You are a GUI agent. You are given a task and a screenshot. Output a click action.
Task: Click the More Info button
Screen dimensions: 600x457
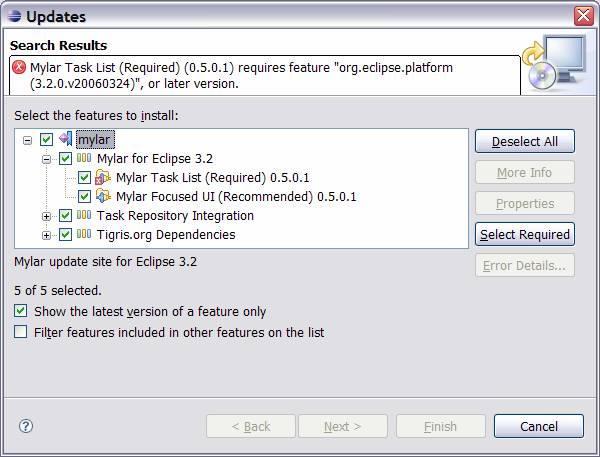tap(525, 172)
